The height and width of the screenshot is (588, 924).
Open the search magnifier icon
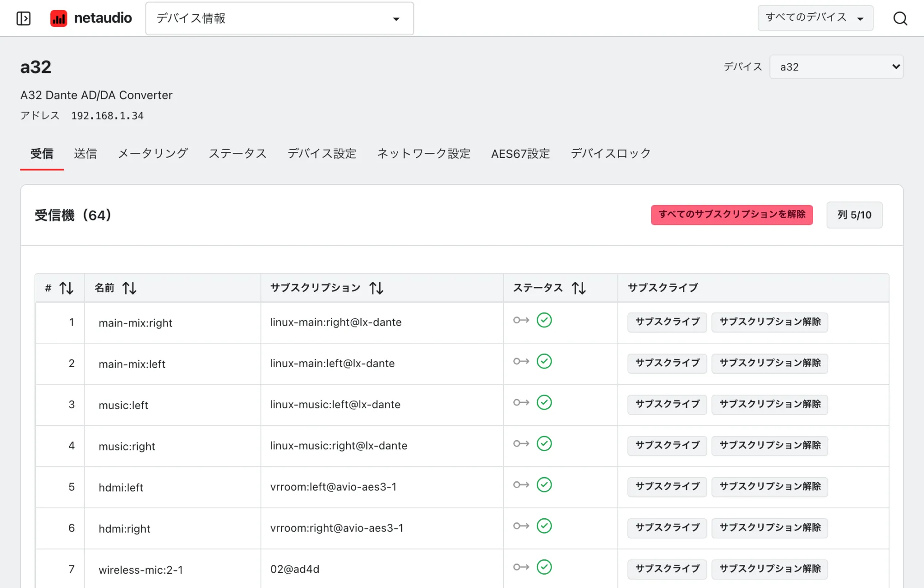click(900, 18)
